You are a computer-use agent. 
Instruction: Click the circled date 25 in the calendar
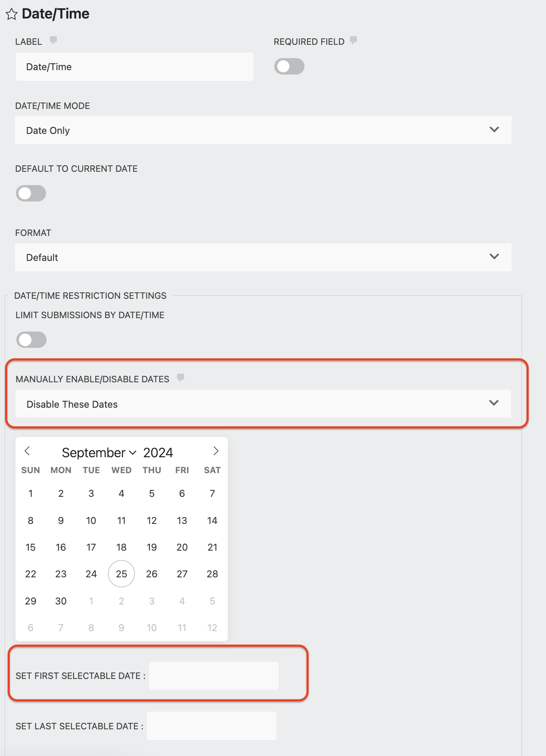point(121,573)
